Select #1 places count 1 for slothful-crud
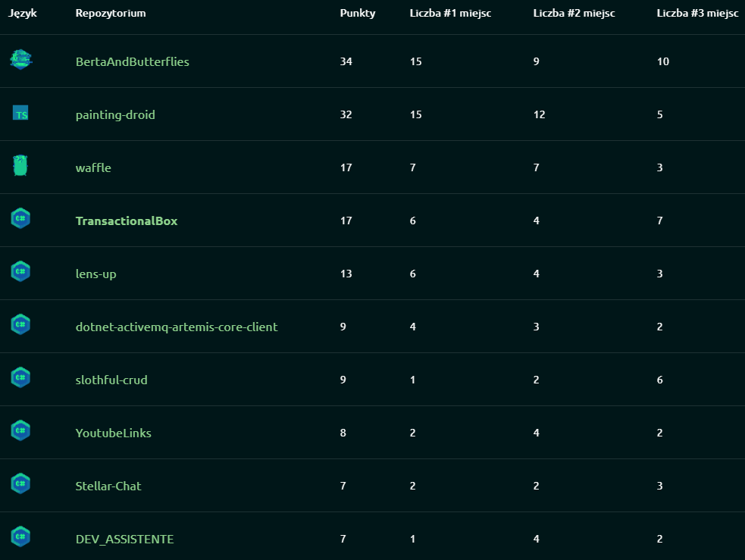 coord(413,380)
